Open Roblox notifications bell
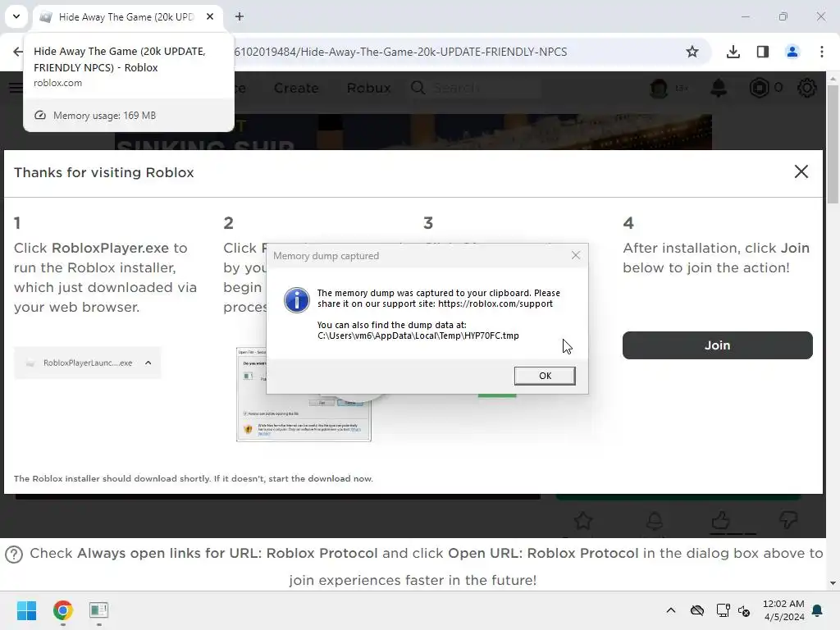 tap(719, 88)
